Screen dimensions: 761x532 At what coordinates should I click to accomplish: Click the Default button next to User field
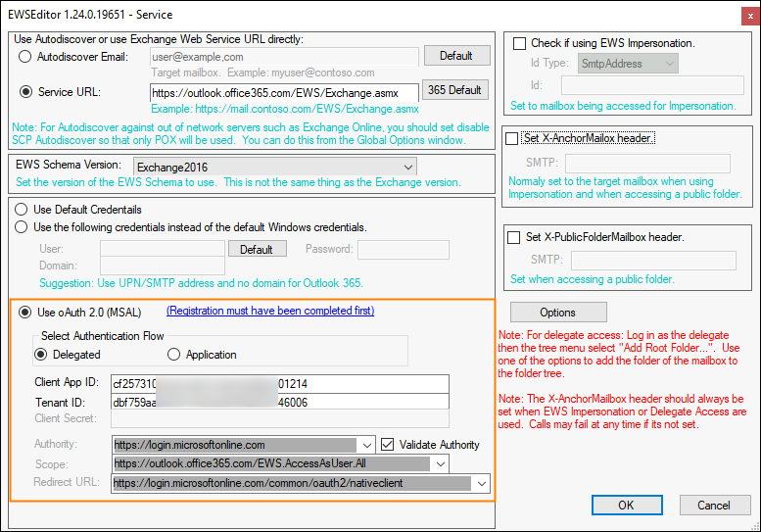click(257, 249)
